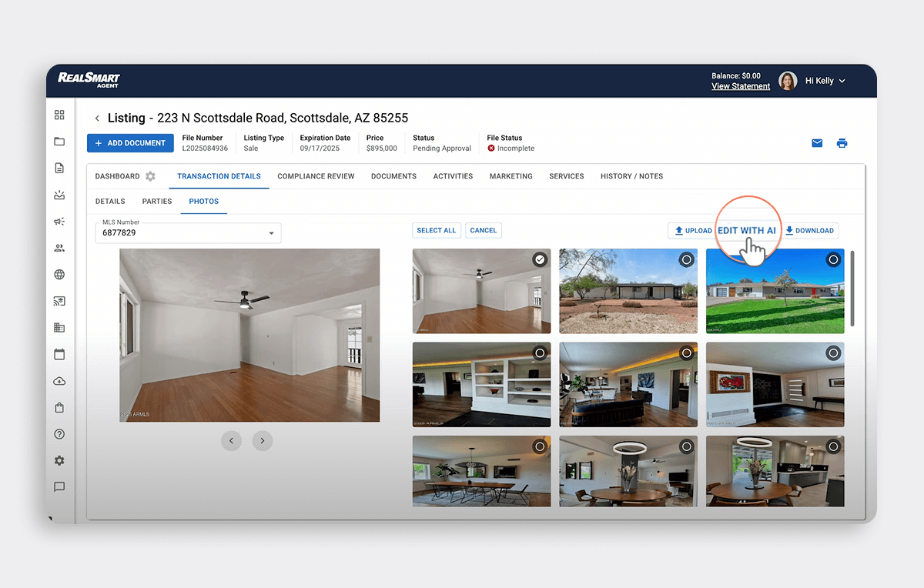
Task: Open the globe icon in sidebar
Action: (x=59, y=275)
